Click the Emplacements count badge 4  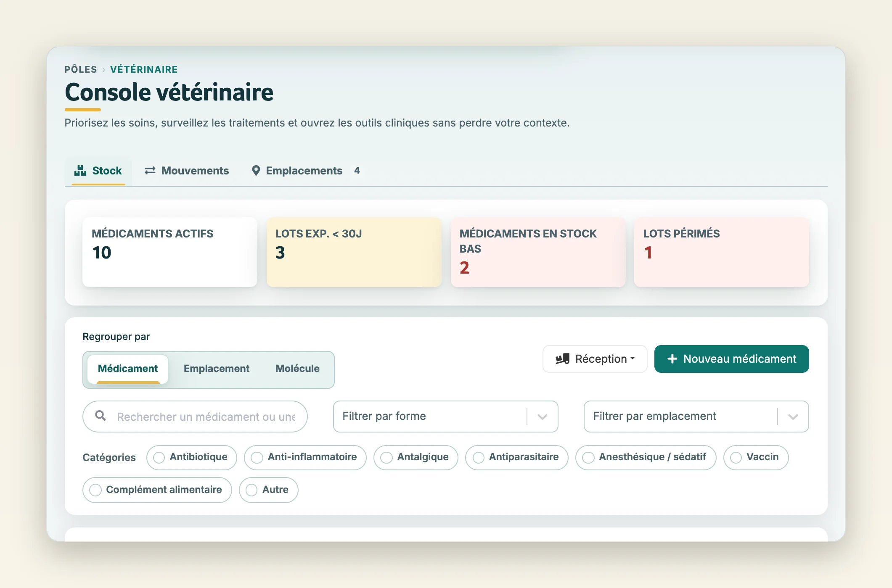pos(357,171)
